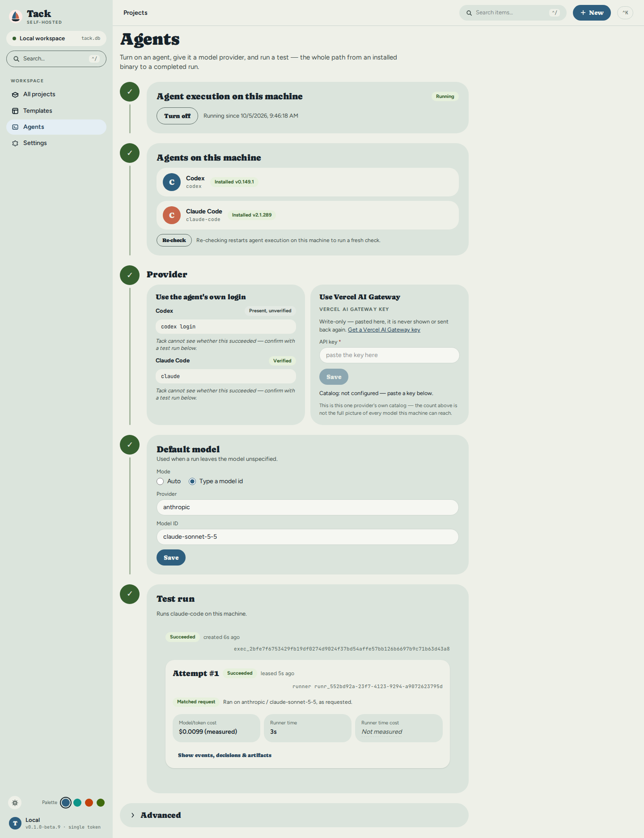Choose the orange-red palette swatch
The image size is (644, 838).
(89, 803)
